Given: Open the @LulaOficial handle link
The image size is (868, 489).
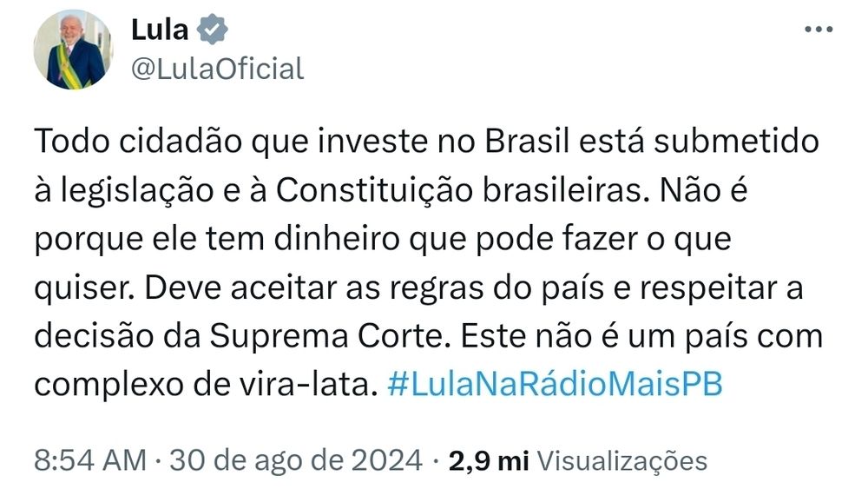Looking at the screenshot, I should (x=218, y=69).
